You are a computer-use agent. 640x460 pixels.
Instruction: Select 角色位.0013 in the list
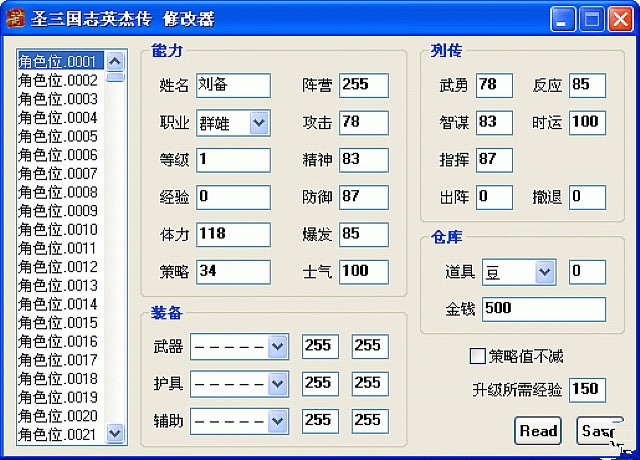click(60, 285)
